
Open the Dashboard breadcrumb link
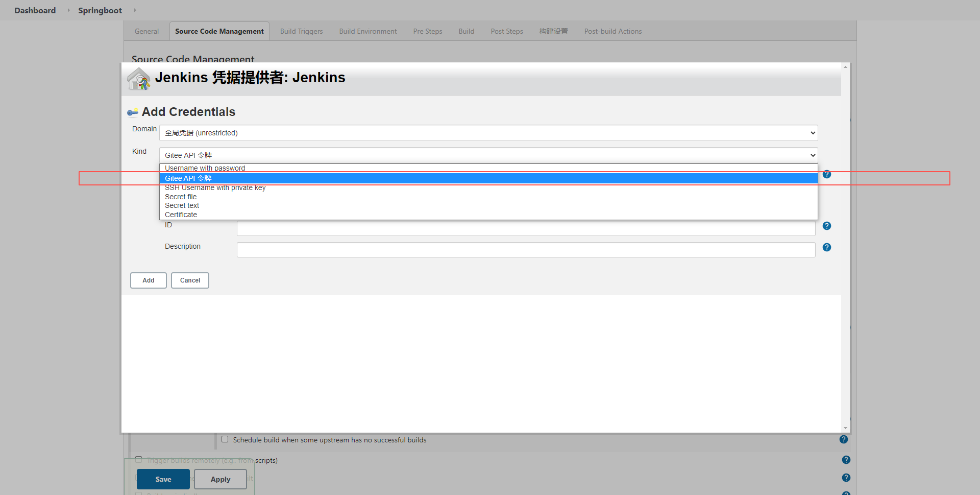pos(35,10)
